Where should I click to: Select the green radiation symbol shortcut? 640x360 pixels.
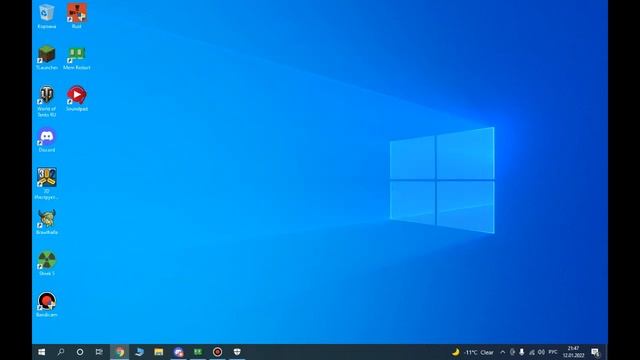click(x=47, y=264)
